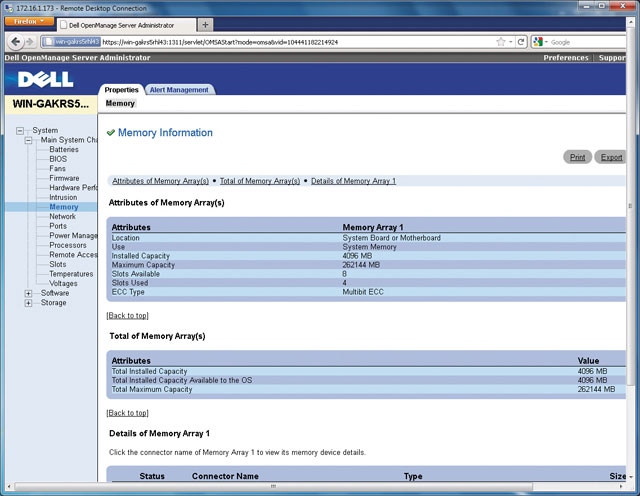Select Firmware in the system tree
The image size is (640, 496).
[64, 178]
